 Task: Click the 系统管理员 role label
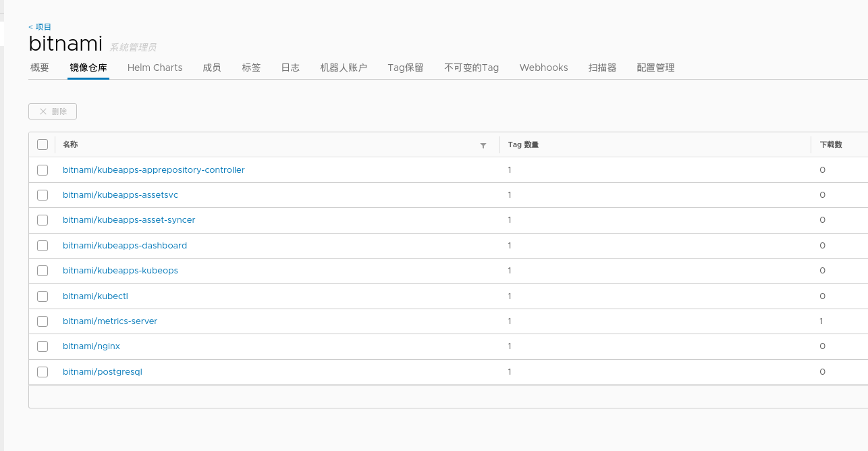pyautogui.click(x=133, y=47)
